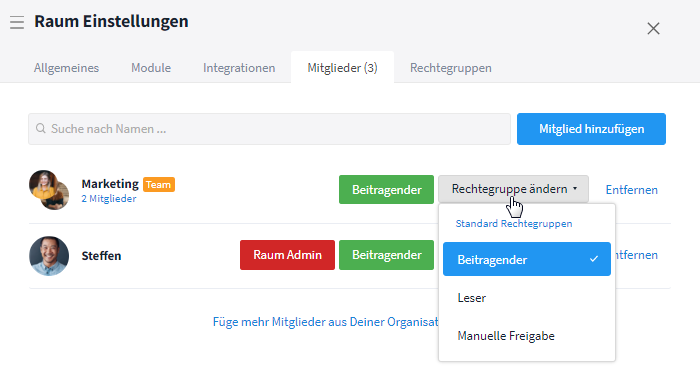The image size is (700, 373).
Task: Focus the Suche nach Namen search field
Action: pyautogui.click(x=269, y=129)
